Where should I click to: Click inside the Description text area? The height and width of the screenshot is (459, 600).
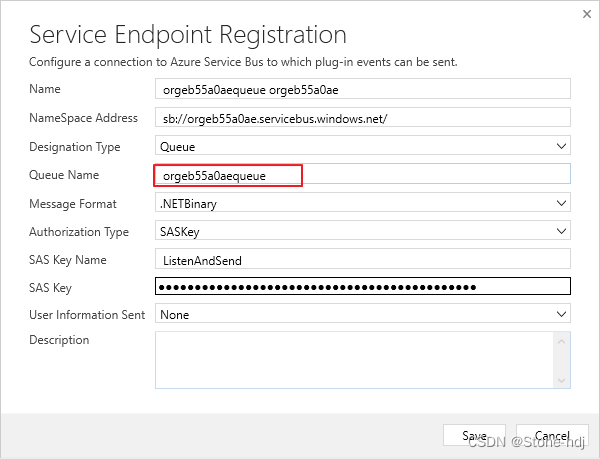[x=354, y=360]
